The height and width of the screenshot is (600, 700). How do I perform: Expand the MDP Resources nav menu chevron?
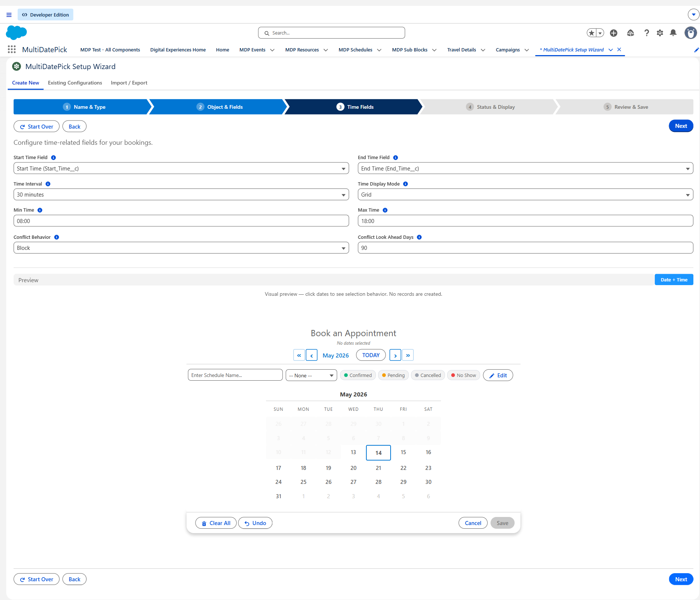[x=326, y=50]
